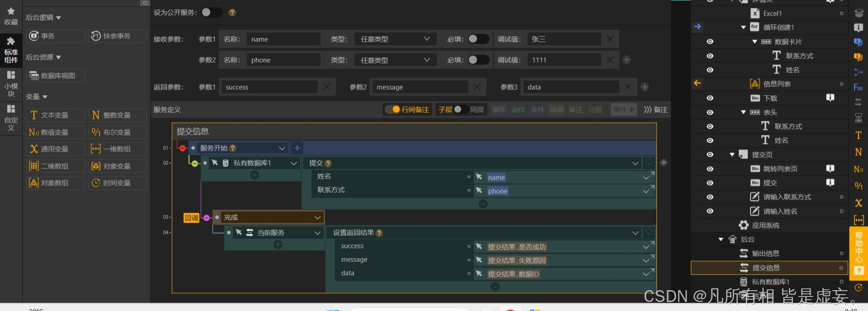Select the 事务 component
This screenshot has height=311, width=868.
tap(56, 36)
